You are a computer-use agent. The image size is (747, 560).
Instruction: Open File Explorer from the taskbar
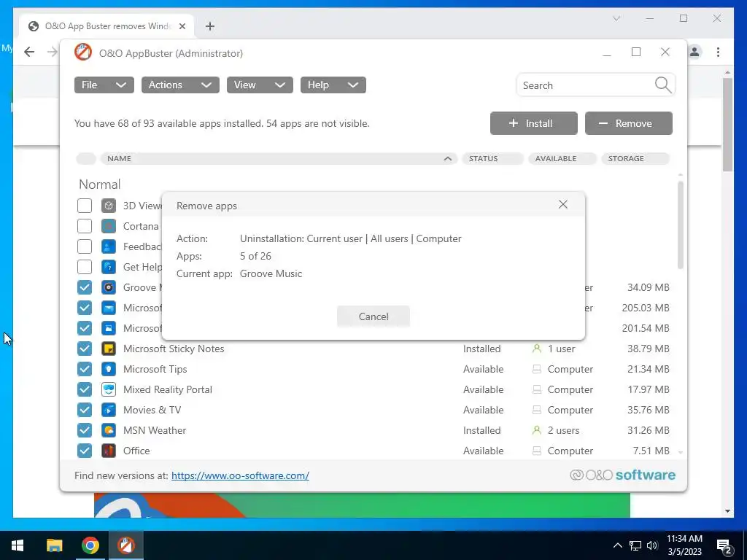[54, 545]
